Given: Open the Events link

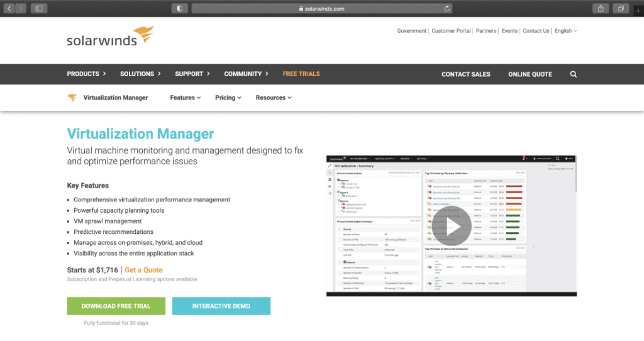Looking at the screenshot, I should pos(509,31).
